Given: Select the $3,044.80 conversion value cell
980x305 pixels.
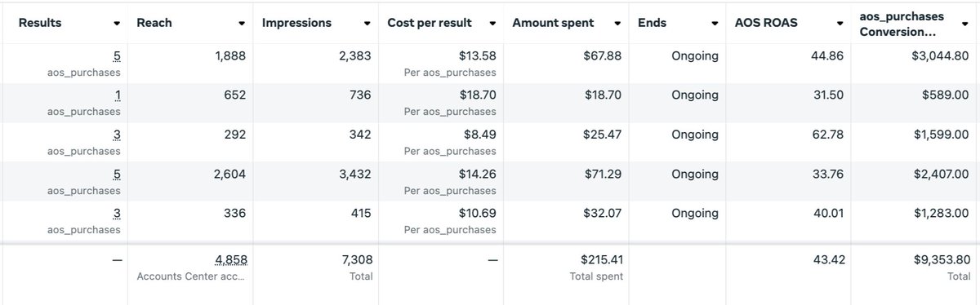Looking at the screenshot, I should click(936, 56).
